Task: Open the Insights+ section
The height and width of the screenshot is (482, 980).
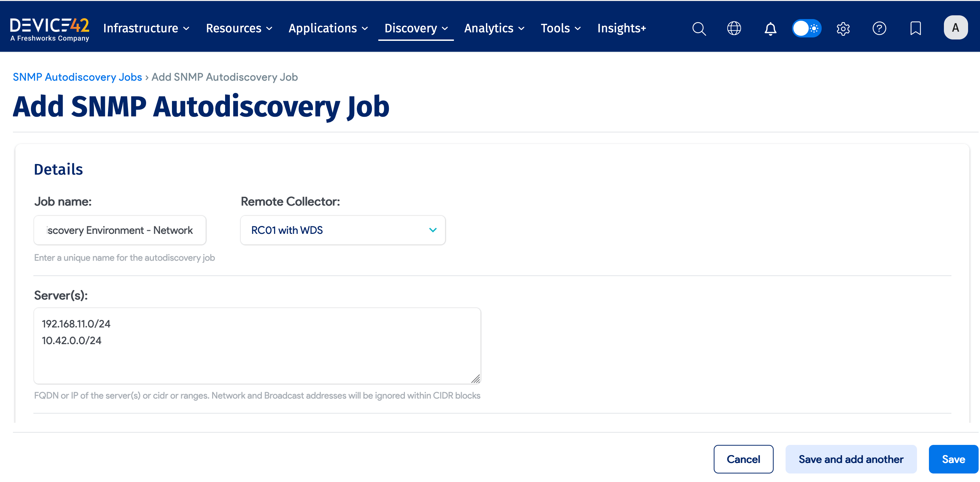Action: [622, 28]
